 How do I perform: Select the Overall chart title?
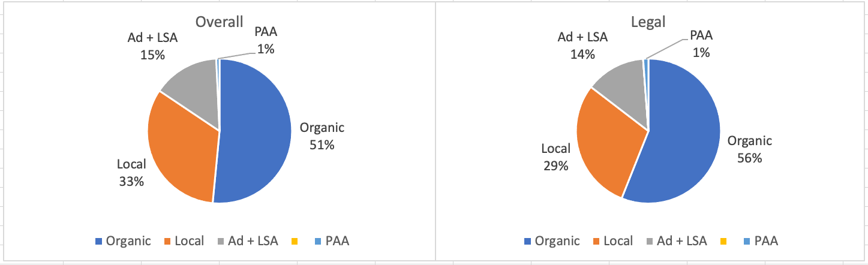(219, 23)
